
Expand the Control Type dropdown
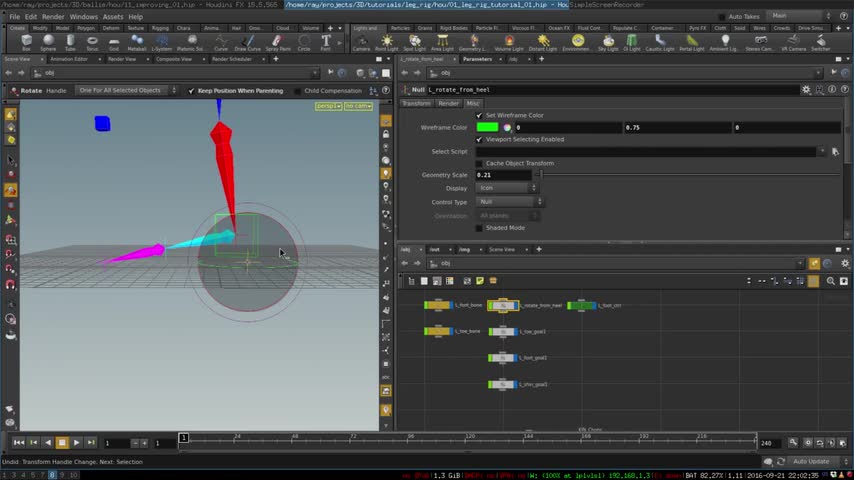[x=510, y=202]
